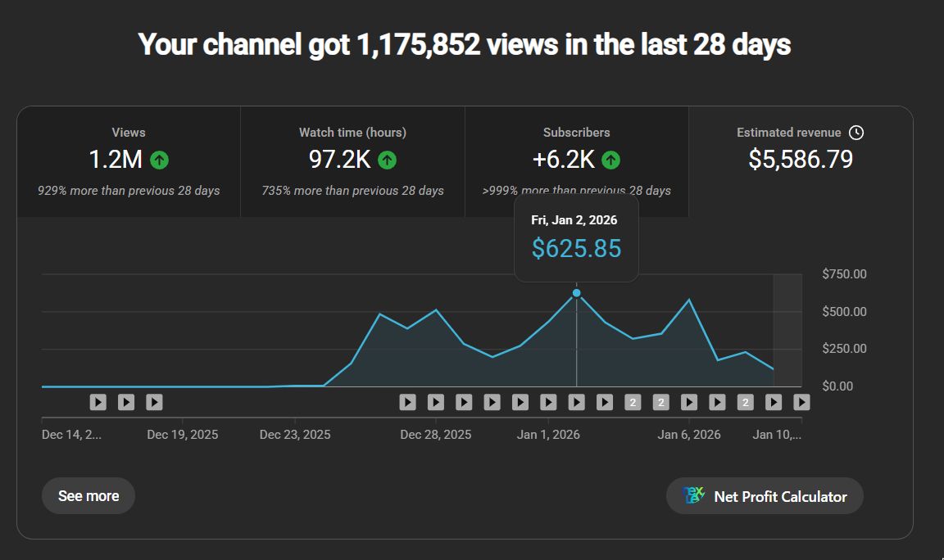Click the tooltip showing $625.85
The width and height of the screenshot is (944, 560).
(576, 237)
